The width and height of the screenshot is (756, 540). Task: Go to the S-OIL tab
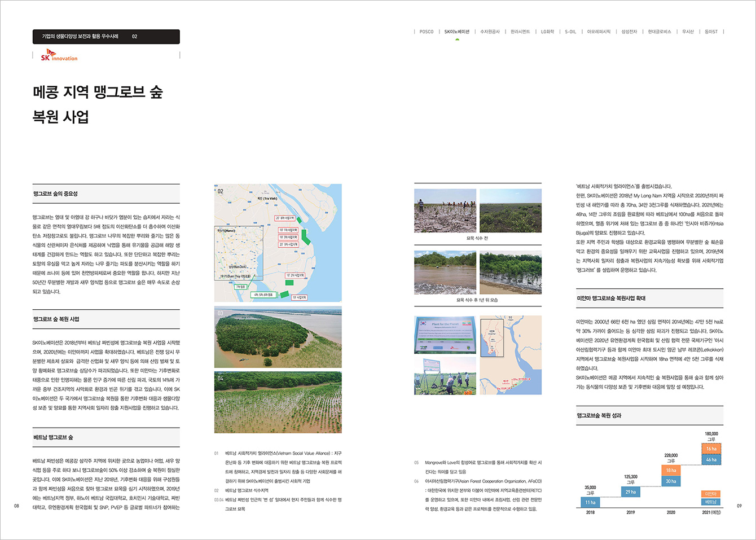coord(570,32)
